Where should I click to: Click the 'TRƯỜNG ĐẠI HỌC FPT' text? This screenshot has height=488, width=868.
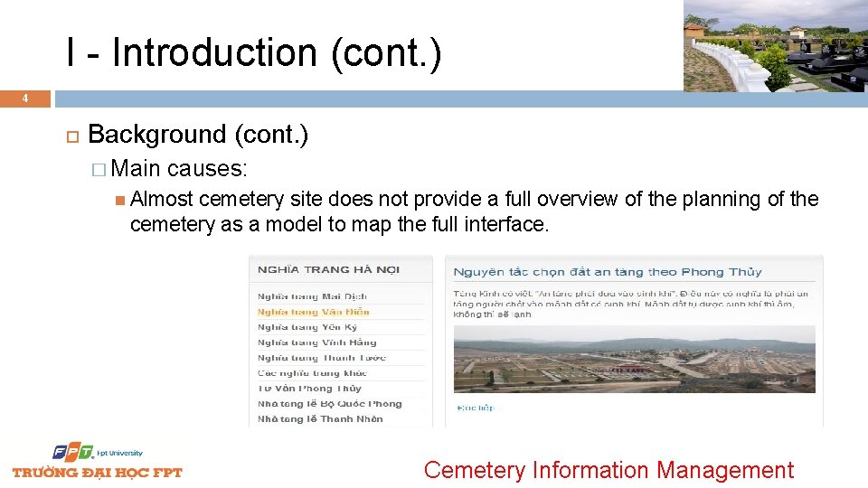coord(98,473)
